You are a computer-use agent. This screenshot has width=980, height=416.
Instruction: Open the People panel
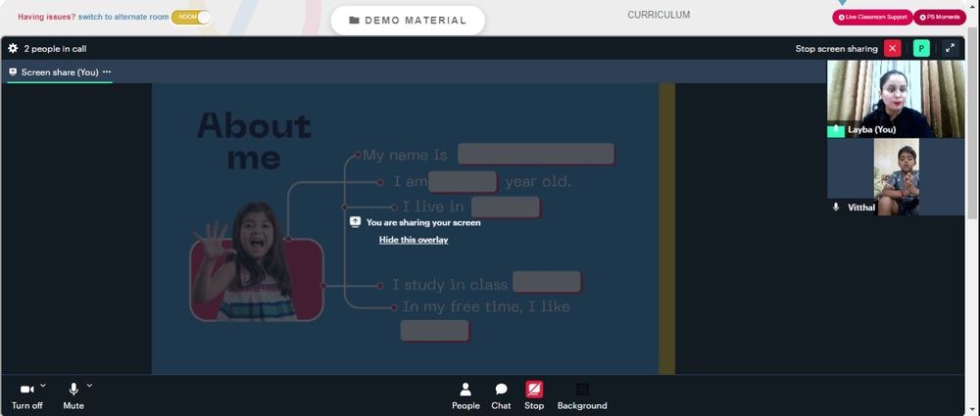pos(465,396)
